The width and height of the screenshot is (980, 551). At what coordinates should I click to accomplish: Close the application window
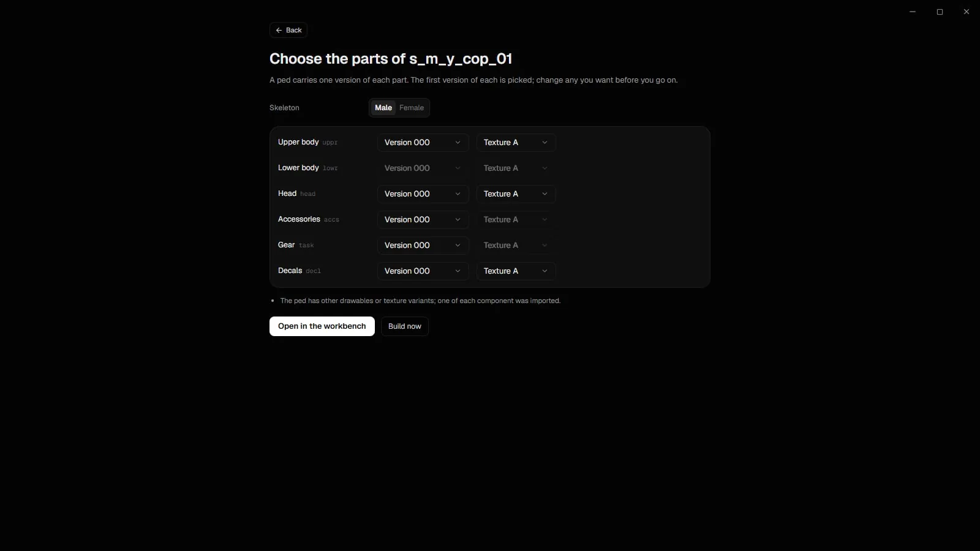[x=967, y=12]
